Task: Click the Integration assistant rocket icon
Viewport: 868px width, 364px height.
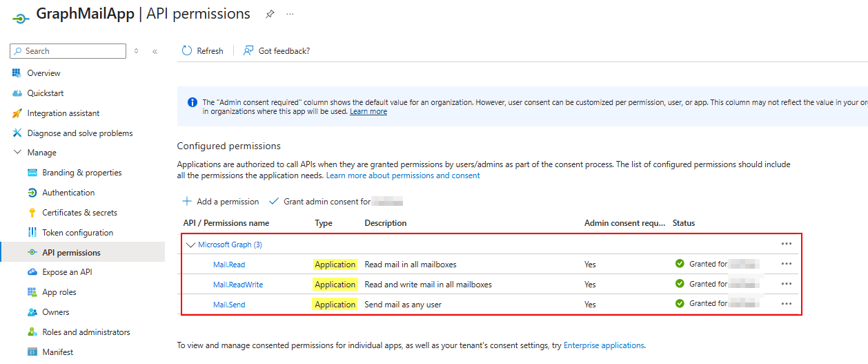Action: coord(17,113)
